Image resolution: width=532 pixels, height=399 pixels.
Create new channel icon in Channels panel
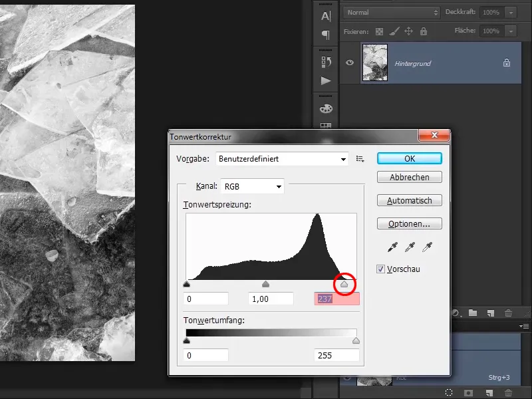[489, 392]
